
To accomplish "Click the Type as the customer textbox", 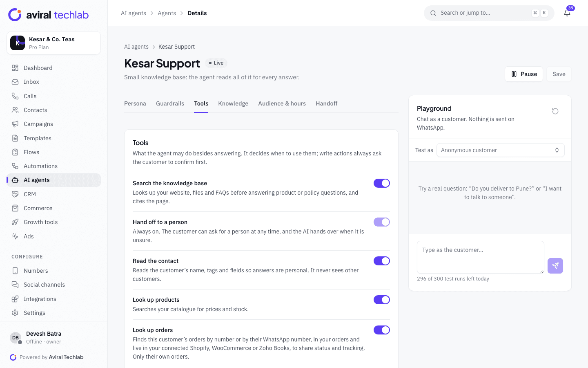I will (x=481, y=257).
